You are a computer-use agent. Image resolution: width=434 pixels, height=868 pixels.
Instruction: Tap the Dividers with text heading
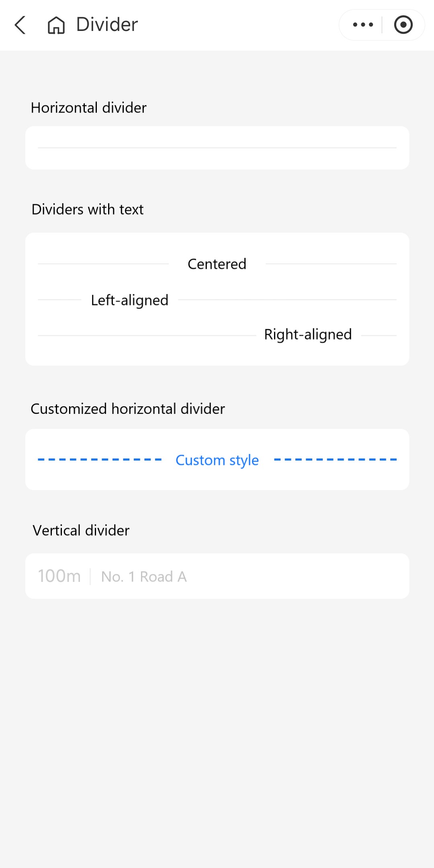coord(88,210)
